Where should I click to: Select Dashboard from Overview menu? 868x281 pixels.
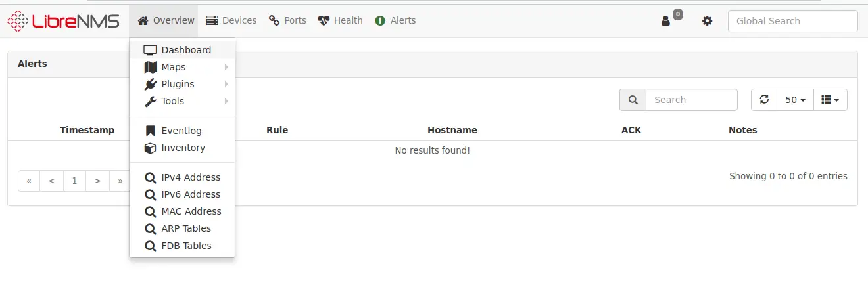click(x=182, y=50)
